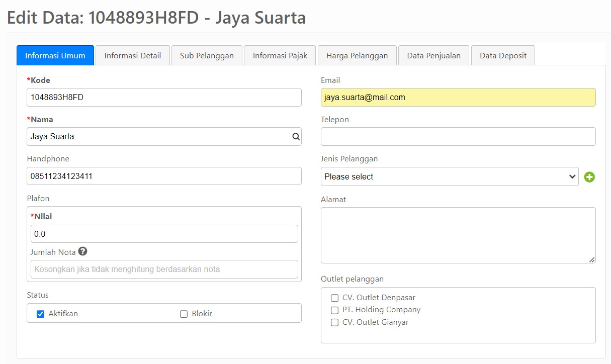Screen dimensions: 611x364
Task: Uncheck the Aktifkan status checkbox
Action: (x=41, y=314)
